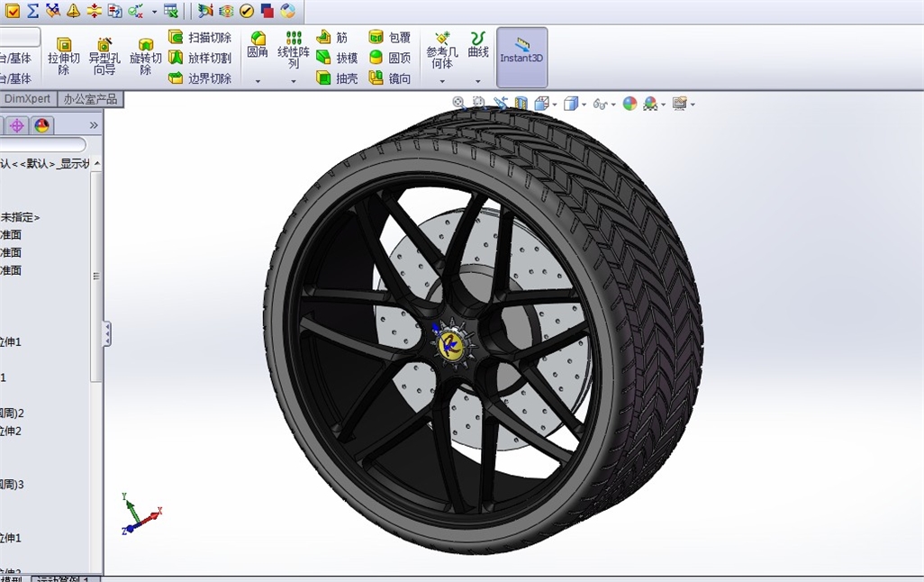Click the 包覆 wrap feature
This screenshot has width=924, height=582.
coord(390,37)
